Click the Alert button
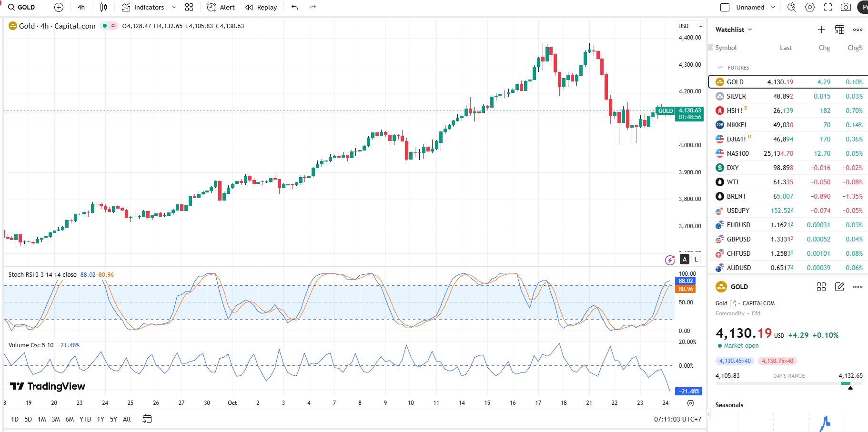868x432 pixels. [x=221, y=7]
